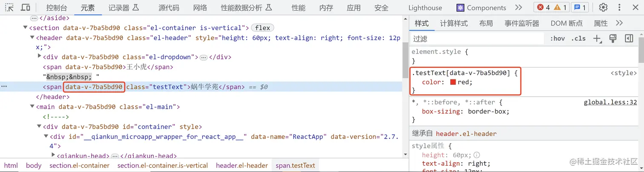Viewport: 644px width, 172px height.
Task: Open the global.less:32 source link
Action: [610, 102]
